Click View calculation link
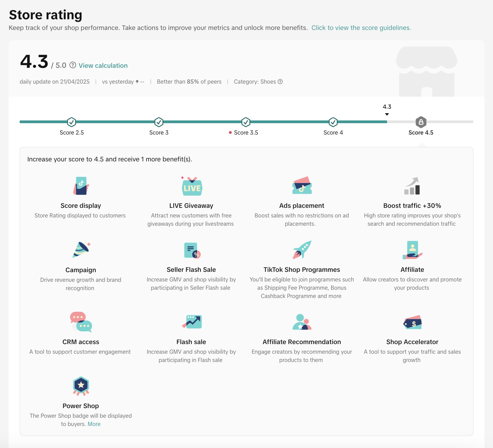This screenshot has height=448, width=493. (103, 66)
